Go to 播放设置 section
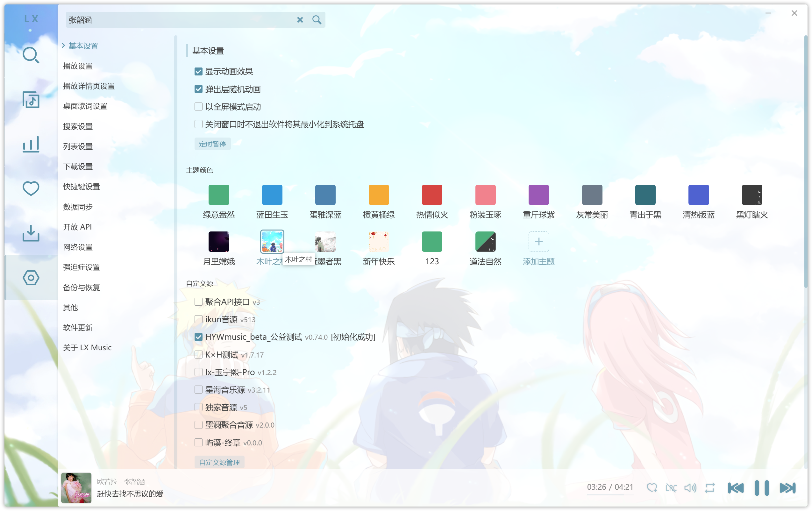812x511 pixels. [x=78, y=66]
